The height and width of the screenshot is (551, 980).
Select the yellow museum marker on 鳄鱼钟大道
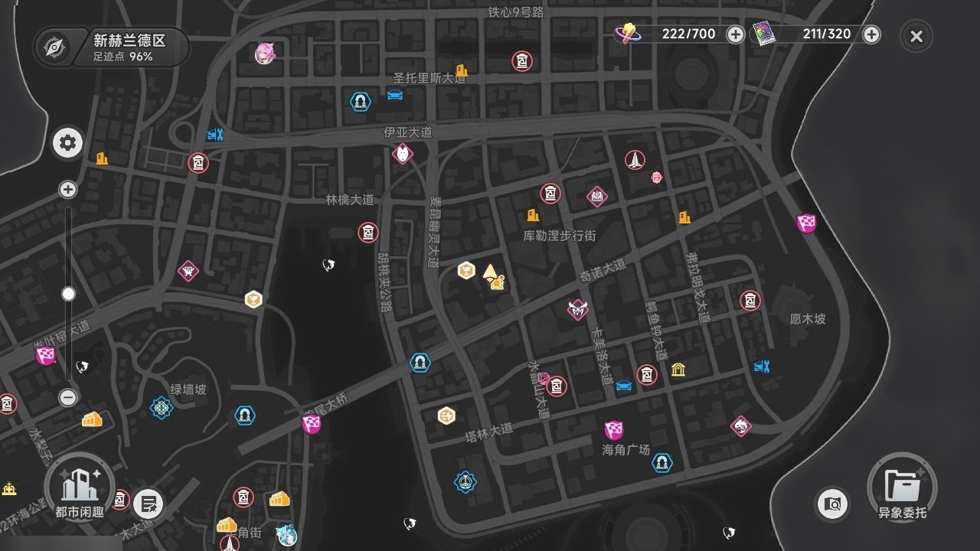coord(678,370)
